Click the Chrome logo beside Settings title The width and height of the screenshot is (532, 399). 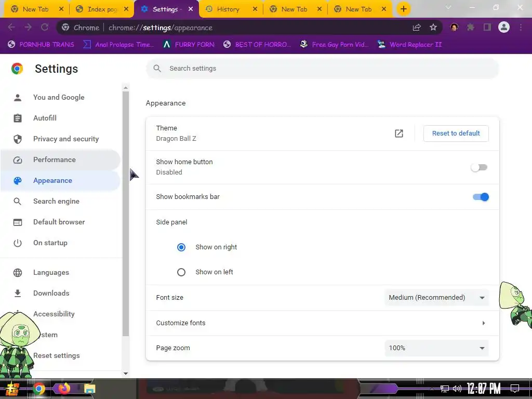point(17,69)
